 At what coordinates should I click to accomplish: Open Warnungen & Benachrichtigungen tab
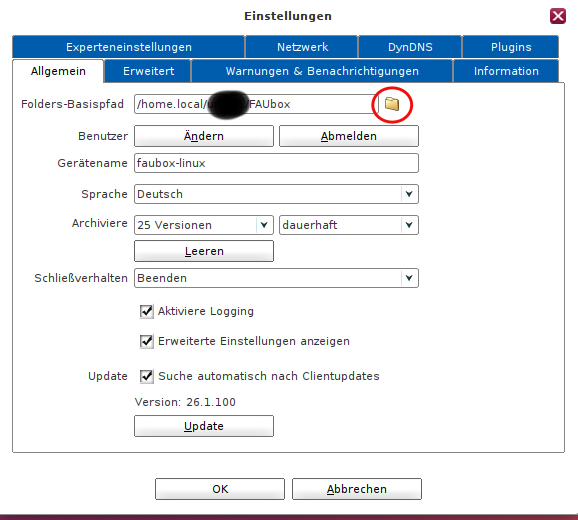pos(322,71)
